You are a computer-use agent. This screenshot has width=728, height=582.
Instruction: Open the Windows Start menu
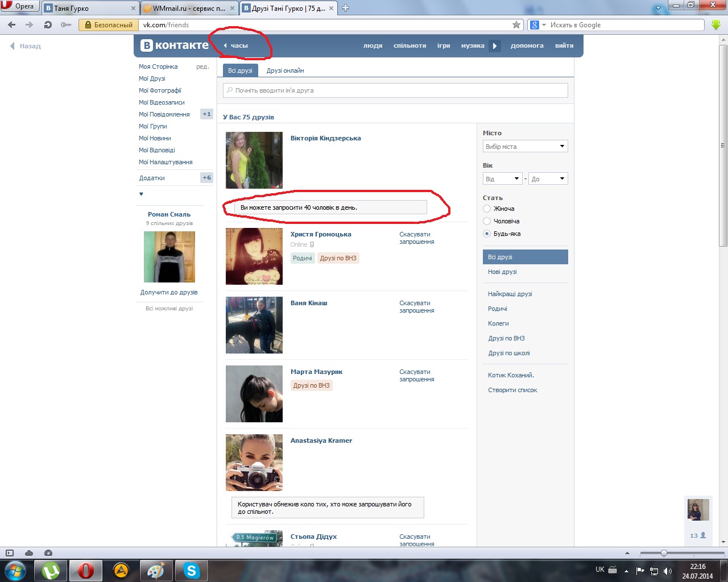click(15, 571)
